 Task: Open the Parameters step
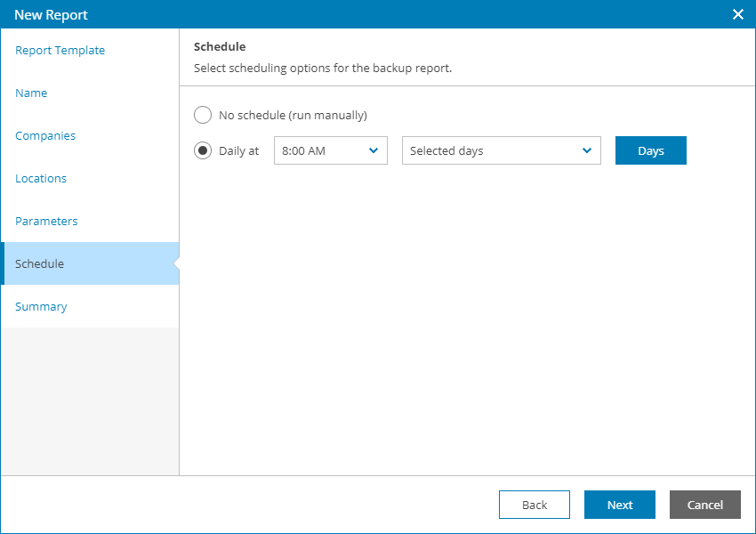46,222
